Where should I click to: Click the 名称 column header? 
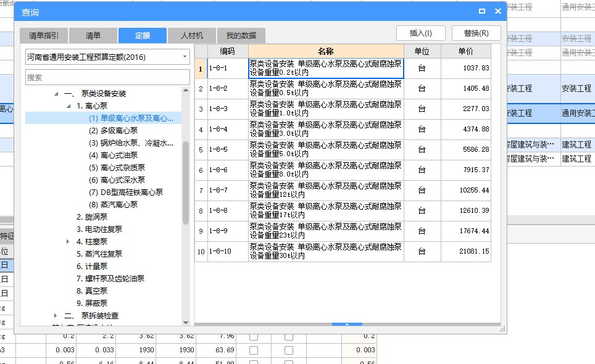(x=326, y=51)
